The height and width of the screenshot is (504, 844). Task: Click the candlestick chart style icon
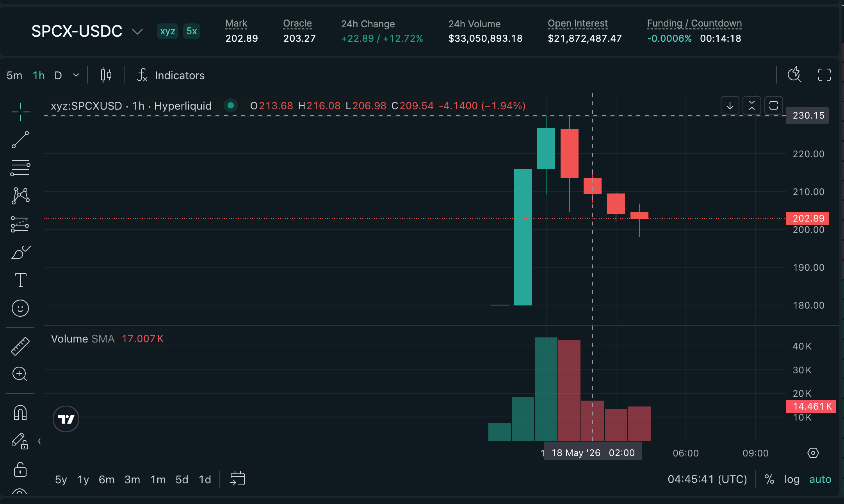pos(106,75)
